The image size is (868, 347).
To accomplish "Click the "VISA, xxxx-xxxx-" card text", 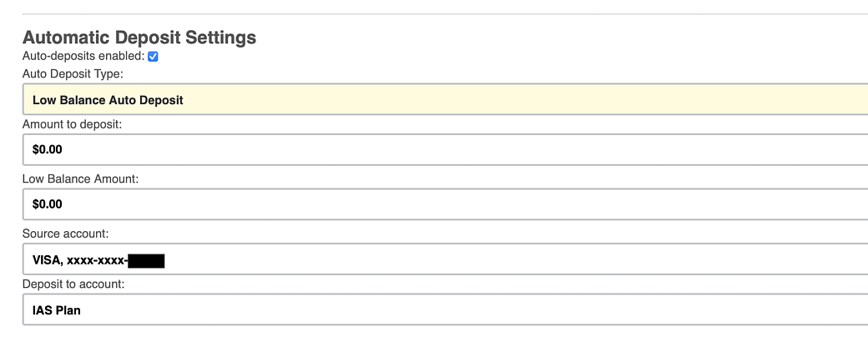I will tap(79, 261).
